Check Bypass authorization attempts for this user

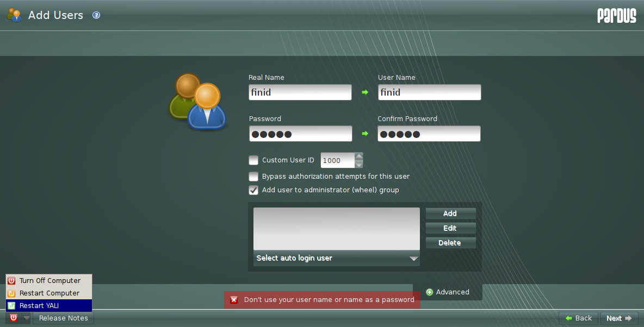[x=253, y=176]
